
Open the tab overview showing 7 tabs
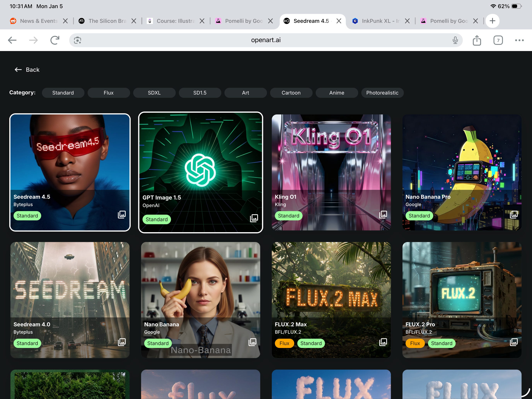click(x=498, y=40)
